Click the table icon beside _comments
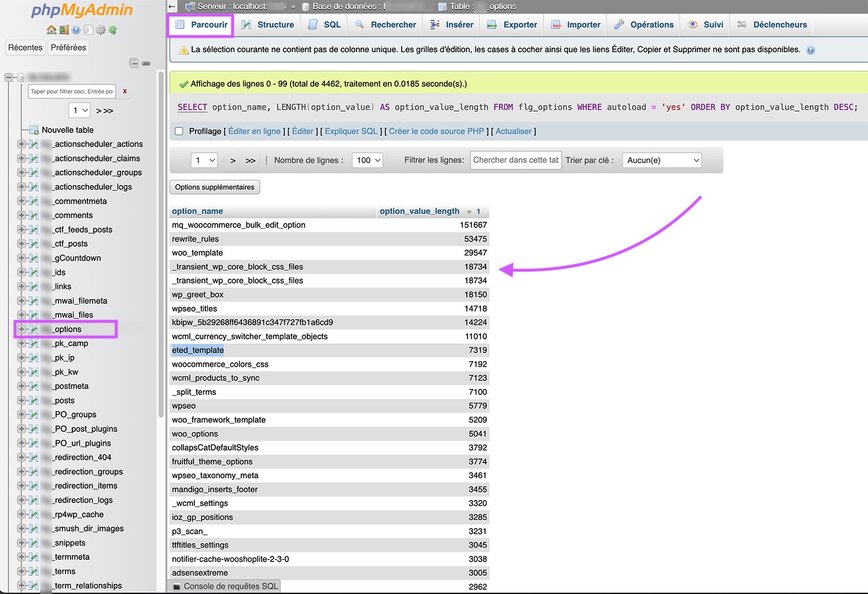The width and height of the screenshot is (868, 594). [x=34, y=215]
